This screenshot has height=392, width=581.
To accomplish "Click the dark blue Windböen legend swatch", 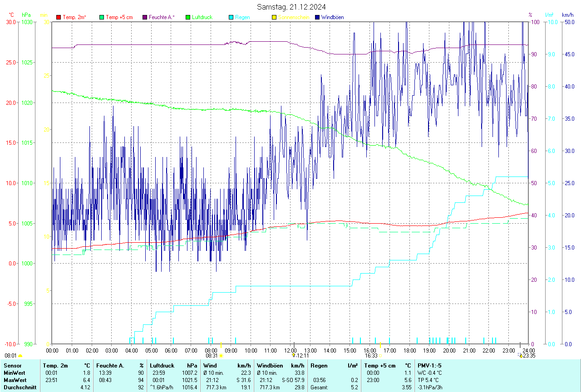I will pyautogui.click(x=317, y=17).
